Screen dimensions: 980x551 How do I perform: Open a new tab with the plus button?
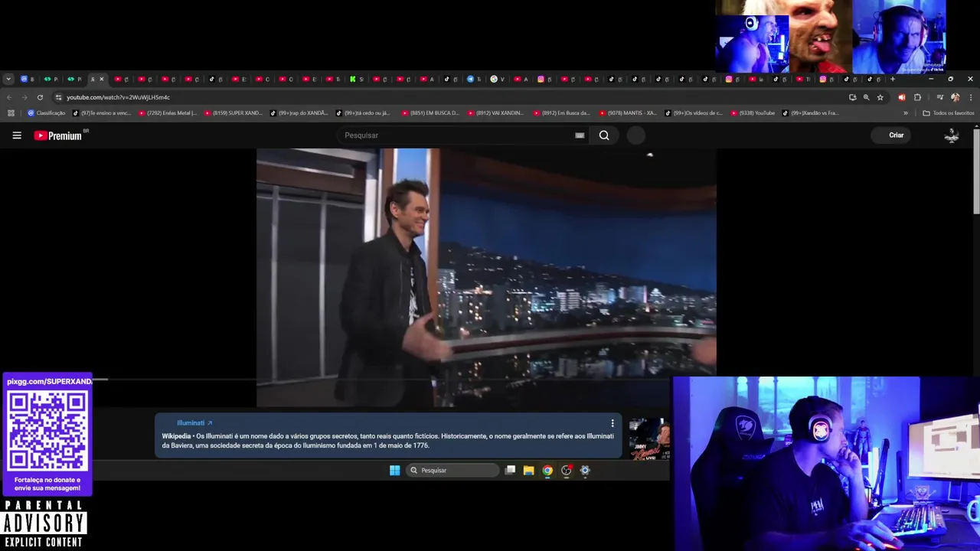[x=892, y=79]
